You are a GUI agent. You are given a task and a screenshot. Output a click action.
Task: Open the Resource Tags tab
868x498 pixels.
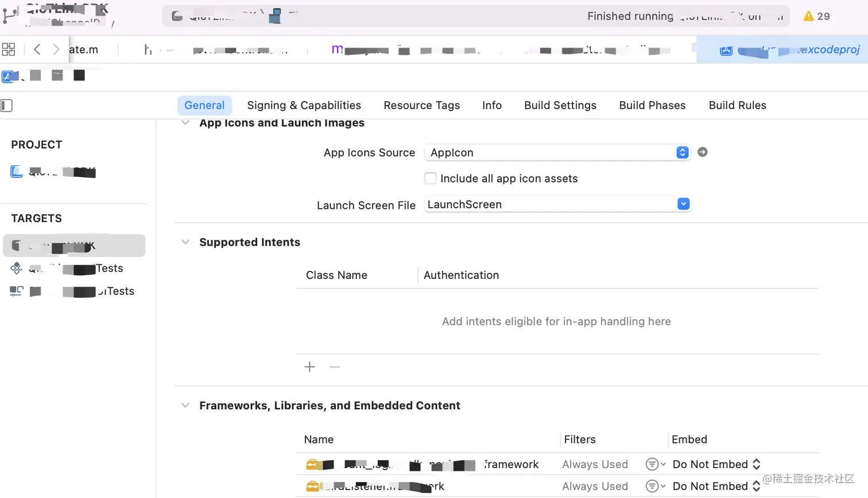pyautogui.click(x=422, y=106)
